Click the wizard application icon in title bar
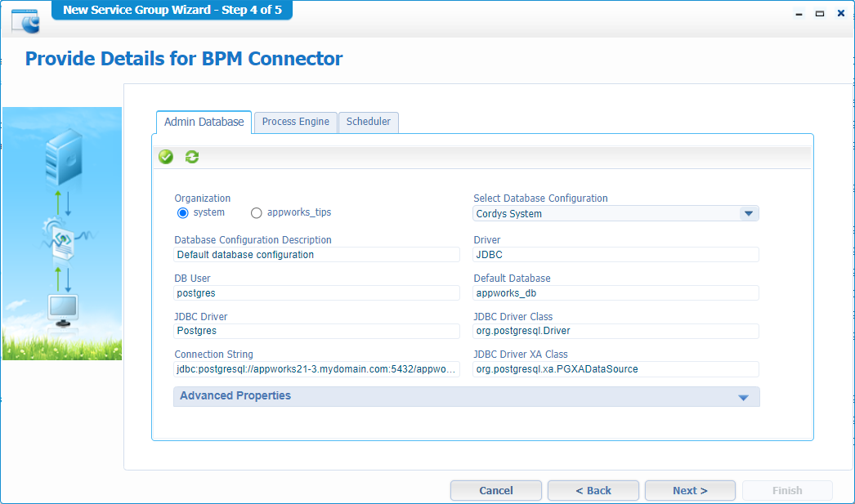This screenshot has height=504, width=855. pyautogui.click(x=25, y=21)
